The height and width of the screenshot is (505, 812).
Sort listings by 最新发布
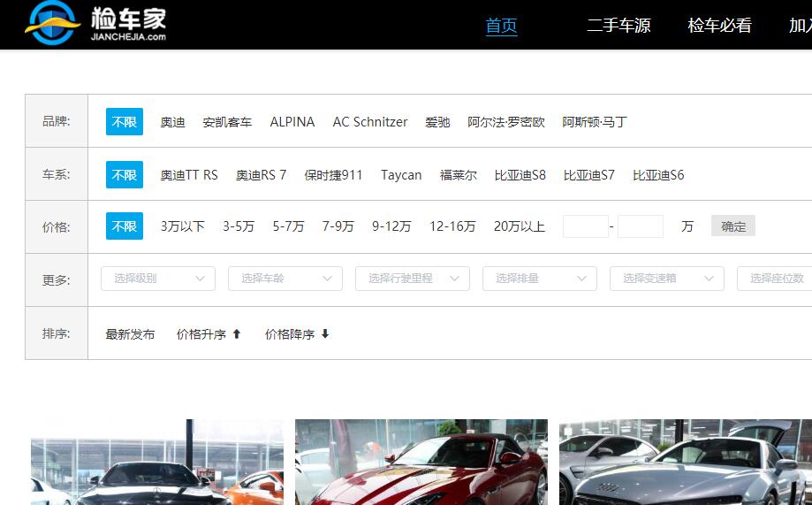click(x=131, y=334)
